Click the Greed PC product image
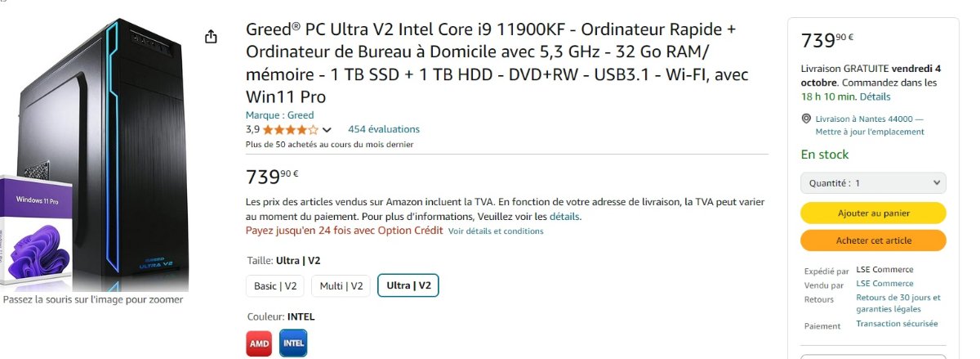The image size is (980, 359). point(95,154)
